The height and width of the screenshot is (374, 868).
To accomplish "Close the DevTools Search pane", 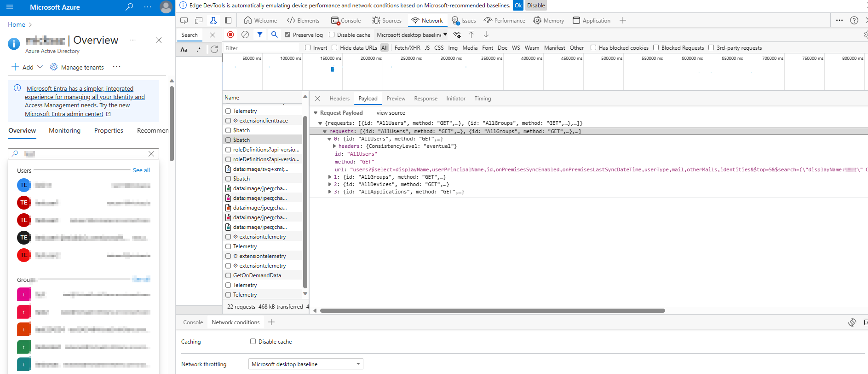I will point(212,35).
